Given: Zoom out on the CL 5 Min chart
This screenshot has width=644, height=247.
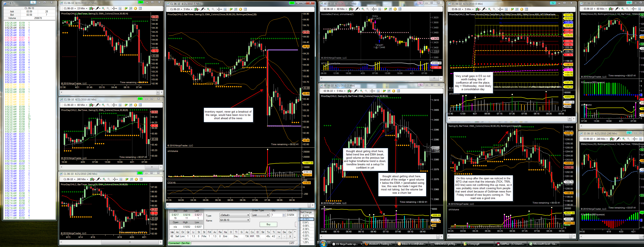Looking at the screenshot, I should (x=213, y=9).
